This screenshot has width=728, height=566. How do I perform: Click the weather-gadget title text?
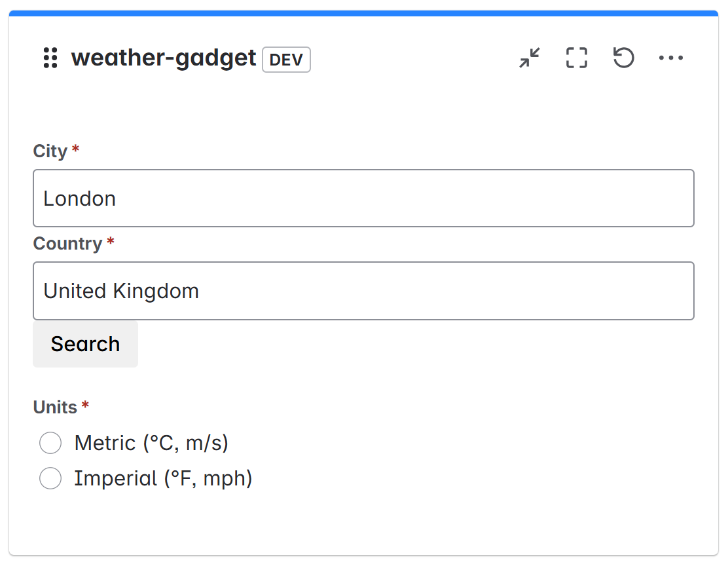click(x=164, y=58)
